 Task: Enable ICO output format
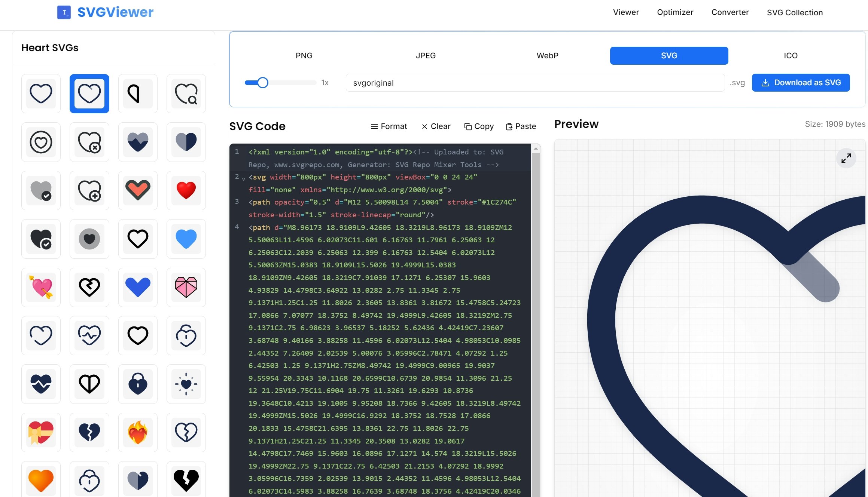click(x=791, y=55)
